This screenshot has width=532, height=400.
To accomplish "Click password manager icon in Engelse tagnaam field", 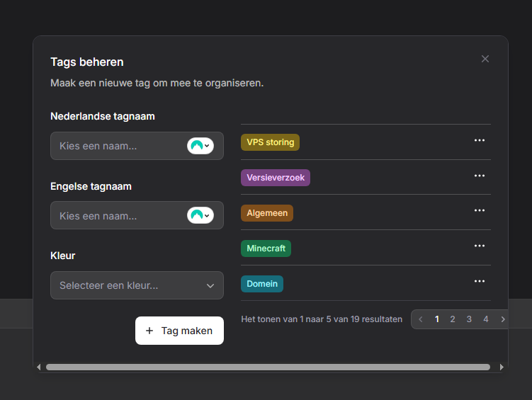I will (x=200, y=215).
